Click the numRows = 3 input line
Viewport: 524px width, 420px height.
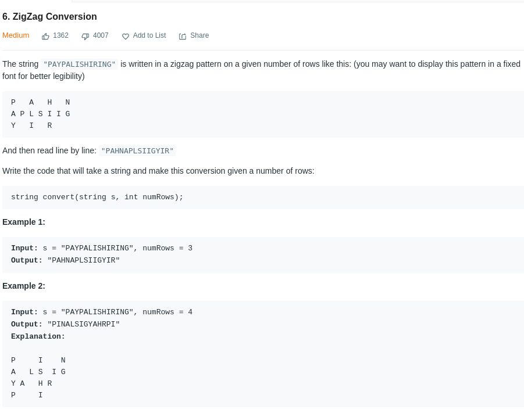tap(102, 248)
